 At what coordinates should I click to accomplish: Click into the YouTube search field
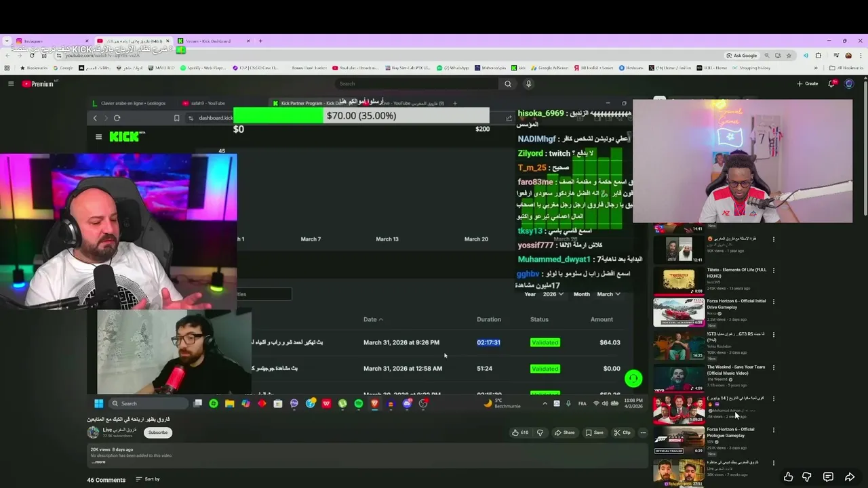point(417,84)
